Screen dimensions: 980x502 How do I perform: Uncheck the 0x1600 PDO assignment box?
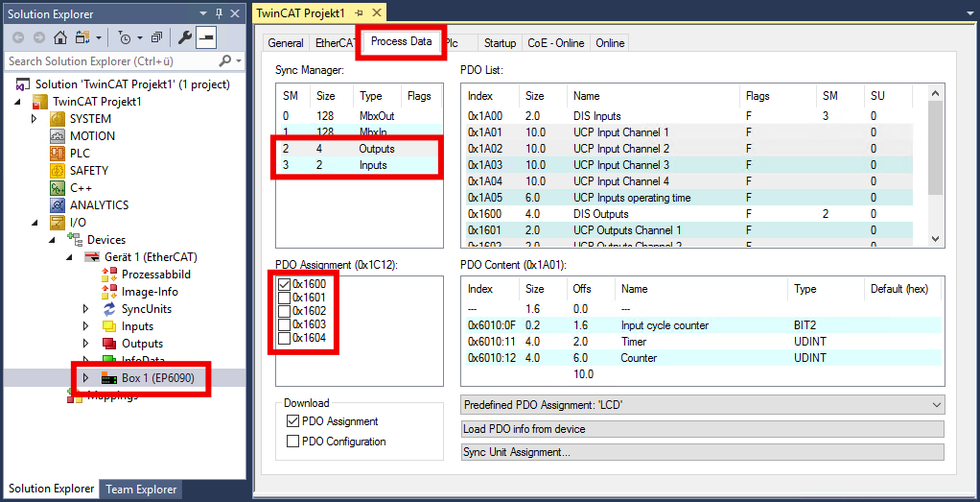[x=284, y=283]
